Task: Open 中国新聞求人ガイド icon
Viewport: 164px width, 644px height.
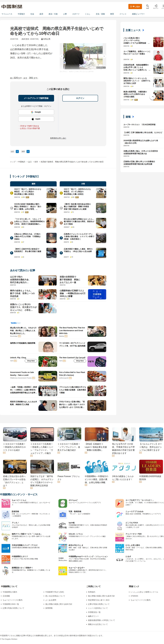Action: pyautogui.click(x=6, y=559)
